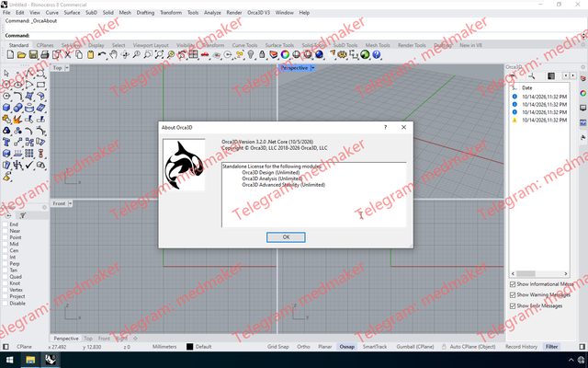
Task: Open Windows Start menu
Action: click(10, 360)
